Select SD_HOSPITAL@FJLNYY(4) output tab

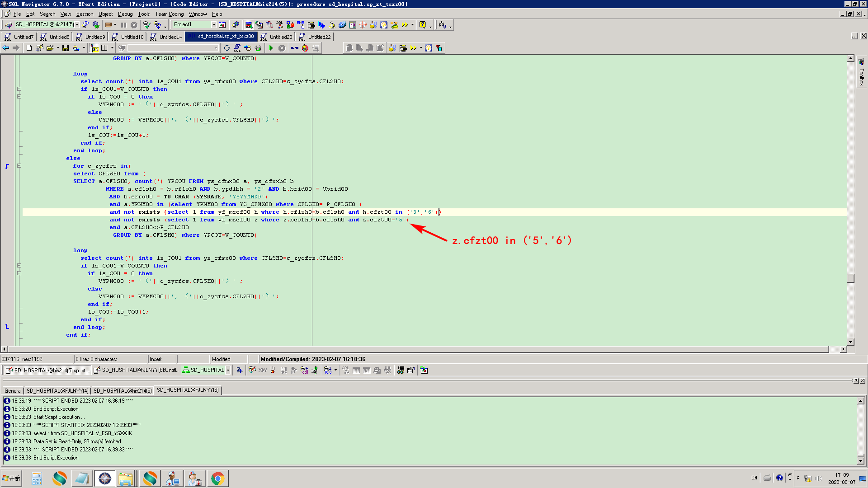[57, 391]
